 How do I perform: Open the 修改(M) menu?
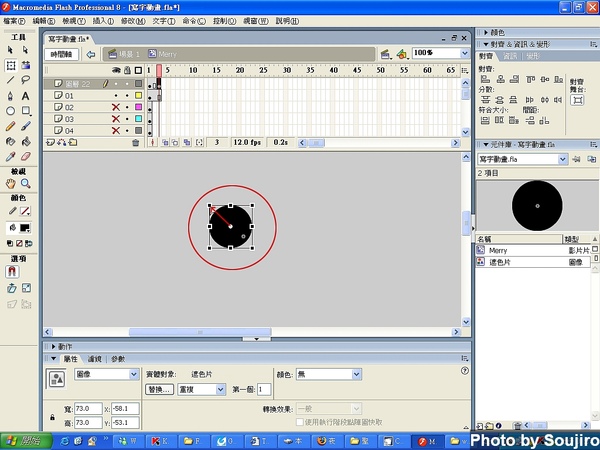pyautogui.click(x=132, y=20)
